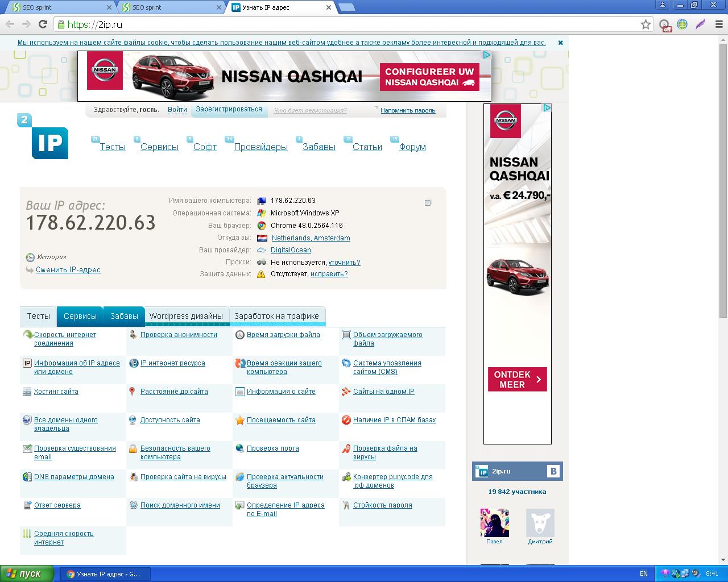The height and width of the screenshot is (582, 728).
Task: Open the 'Netherlands, Amsterdam' location link
Action: click(311, 238)
